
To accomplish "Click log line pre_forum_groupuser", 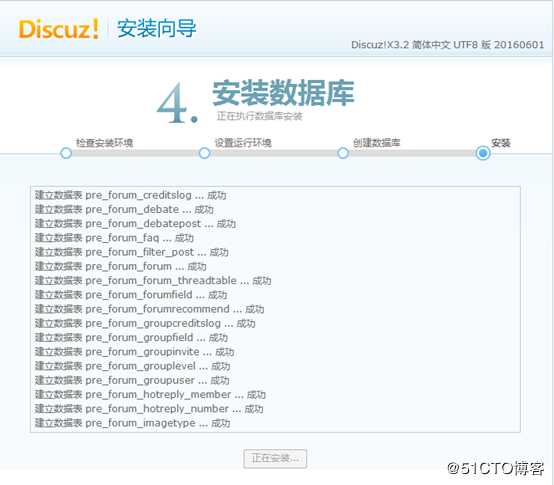I will click(132, 380).
